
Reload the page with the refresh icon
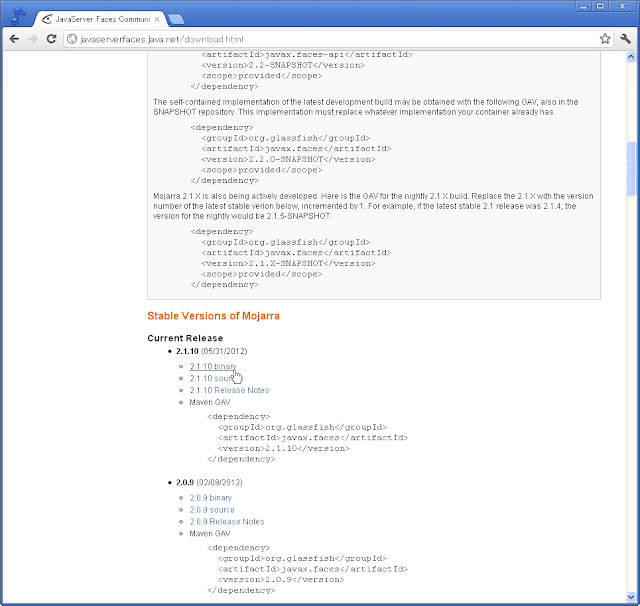[x=51, y=39]
